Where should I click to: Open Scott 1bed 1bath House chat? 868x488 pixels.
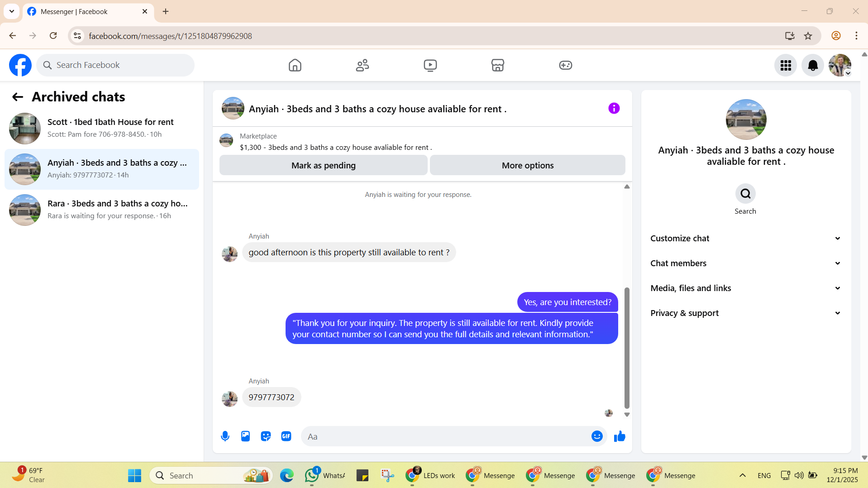pyautogui.click(x=102, y=129)
